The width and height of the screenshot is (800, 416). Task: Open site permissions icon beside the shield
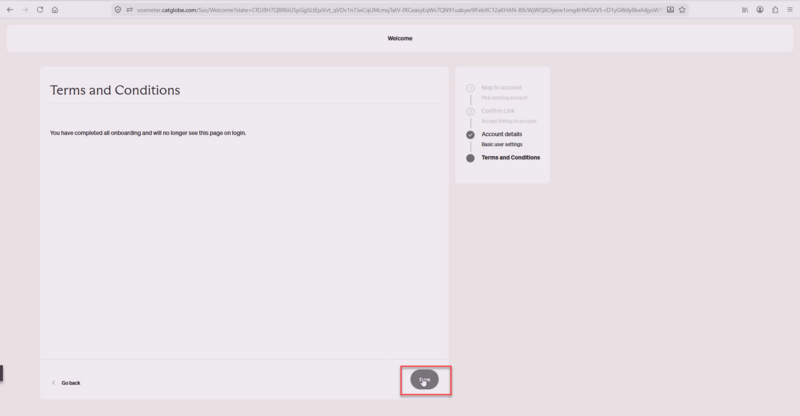(x=130, y=10)
